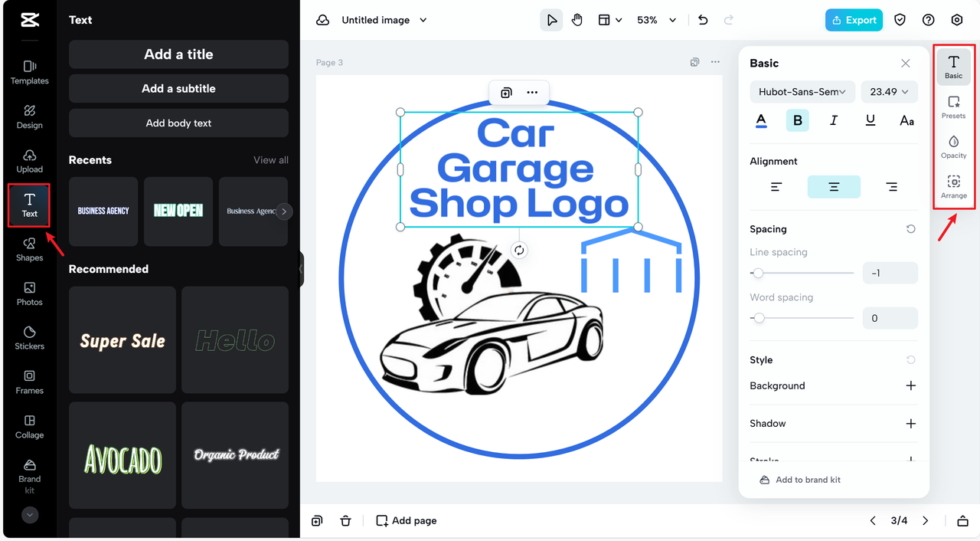Click Add a title button

click(x=178, y=54)
